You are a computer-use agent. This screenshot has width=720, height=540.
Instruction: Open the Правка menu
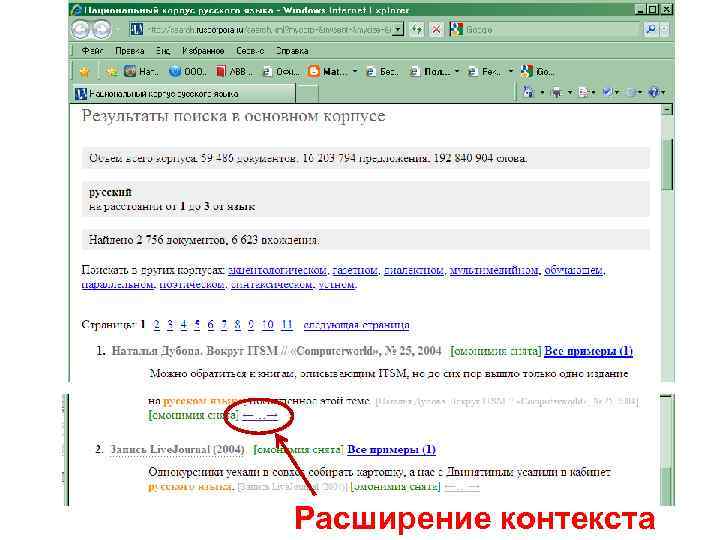tap(129, 51)
